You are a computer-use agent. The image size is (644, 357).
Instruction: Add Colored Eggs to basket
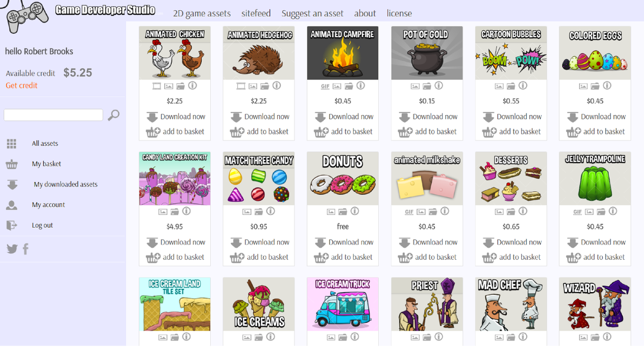pyautogui.click(x=595, y=132)
